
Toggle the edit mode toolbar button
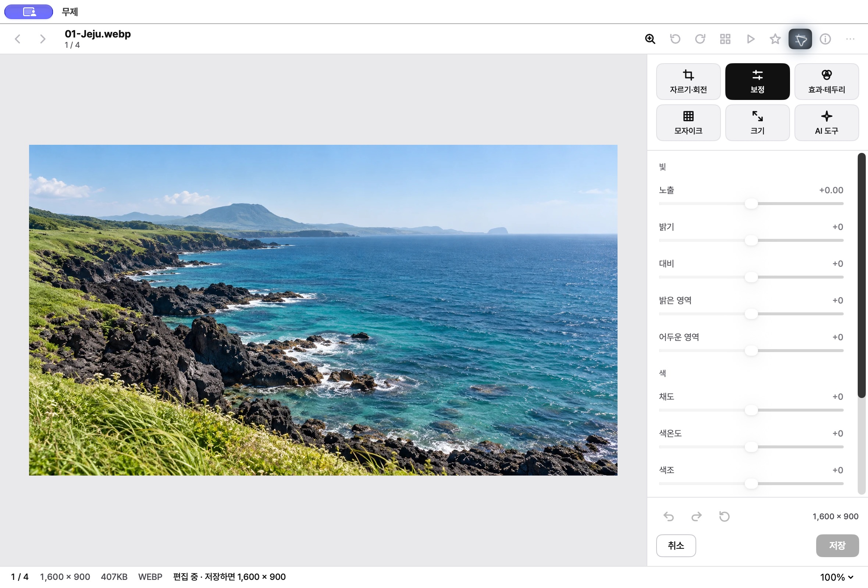(x=800, y=39)
